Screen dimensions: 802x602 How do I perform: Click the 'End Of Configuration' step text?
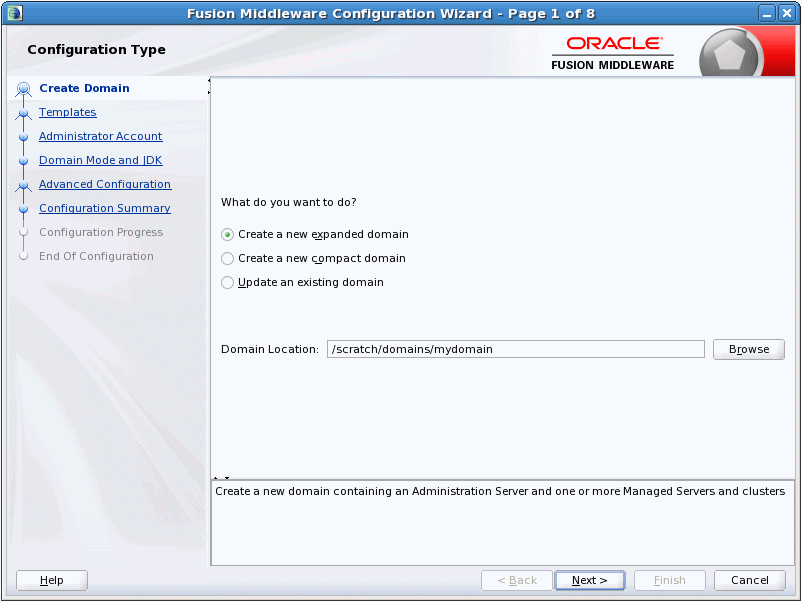(96, 257)
